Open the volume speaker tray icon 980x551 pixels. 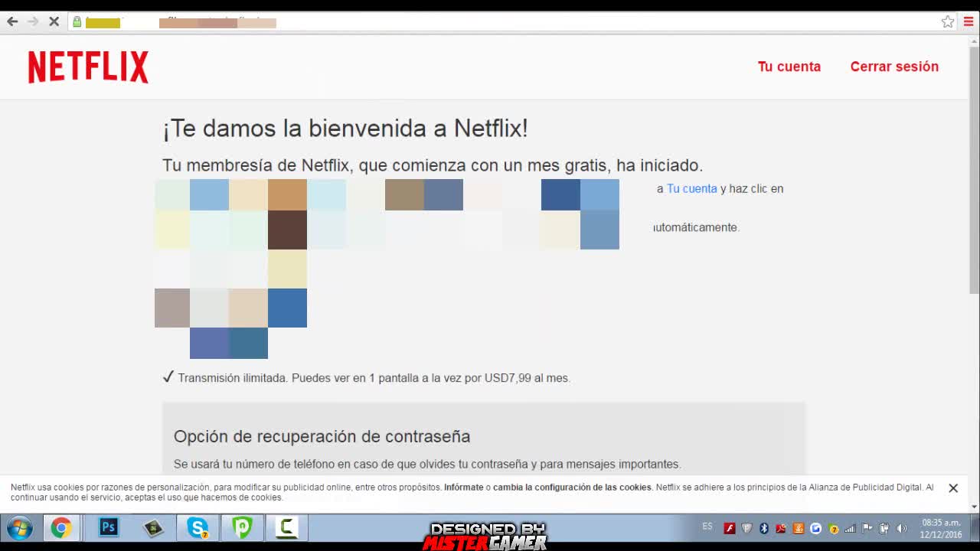[902, 528]
